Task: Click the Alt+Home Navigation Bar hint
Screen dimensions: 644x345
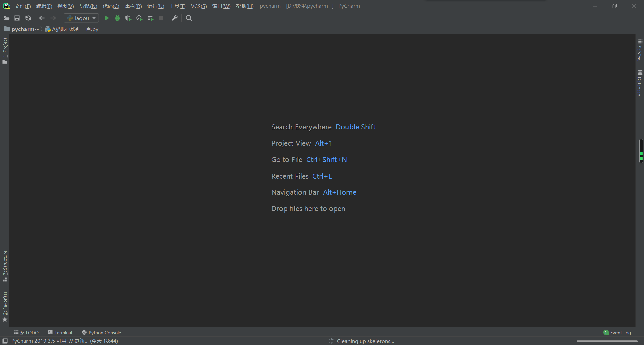Action: [339, 192]
